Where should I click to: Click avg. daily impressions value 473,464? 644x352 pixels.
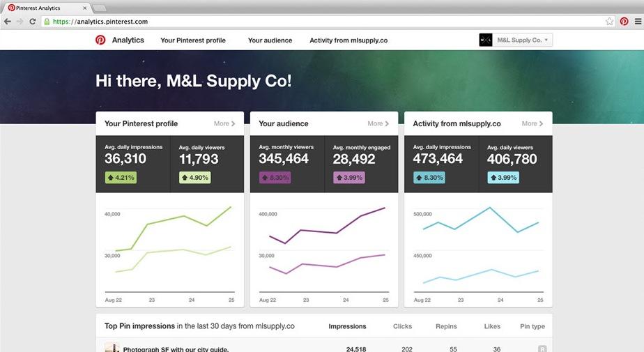438,158
